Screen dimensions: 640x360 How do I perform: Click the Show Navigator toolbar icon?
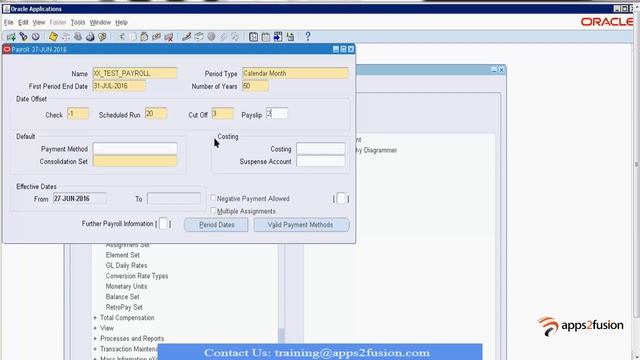36,37
